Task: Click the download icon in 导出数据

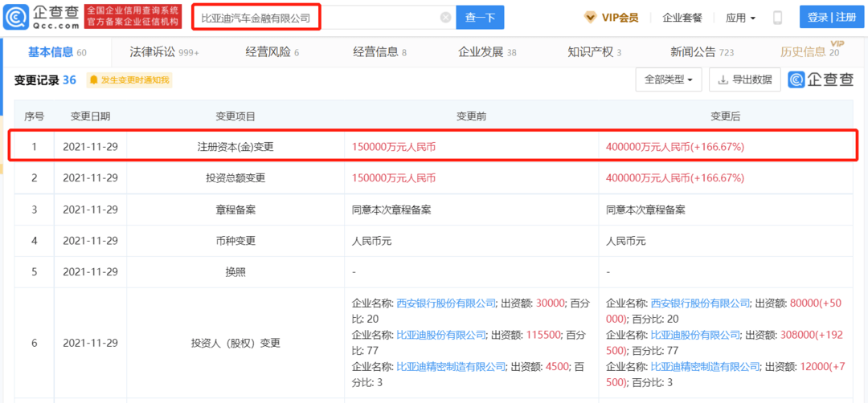Action: pos(723,79)
